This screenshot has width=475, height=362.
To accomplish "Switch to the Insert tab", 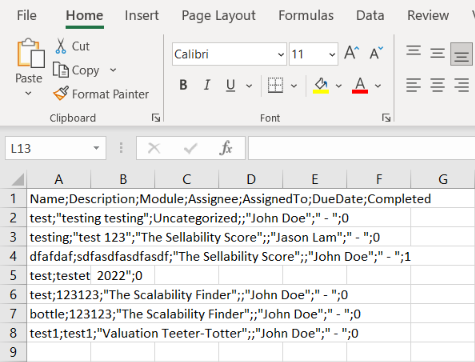I will (x=142, y=15).
